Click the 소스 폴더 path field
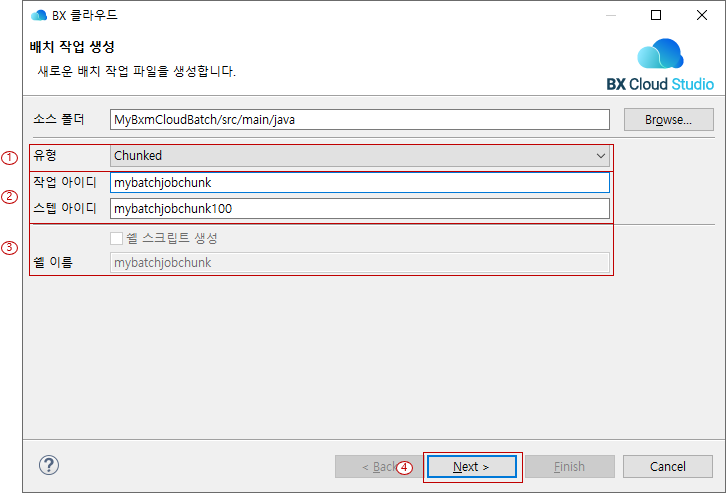Screen dimensions: 726x493 (x=360, y=120)
